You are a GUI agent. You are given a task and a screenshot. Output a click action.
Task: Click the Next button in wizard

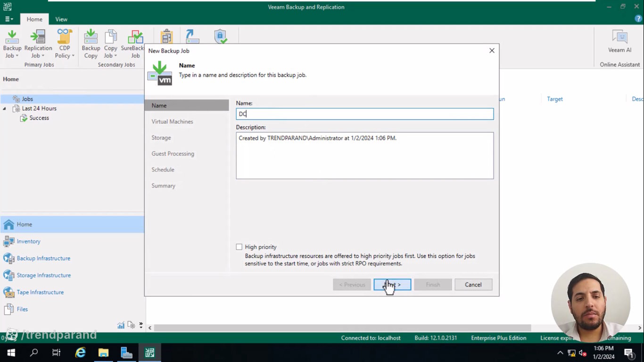[x=392, y=285]
